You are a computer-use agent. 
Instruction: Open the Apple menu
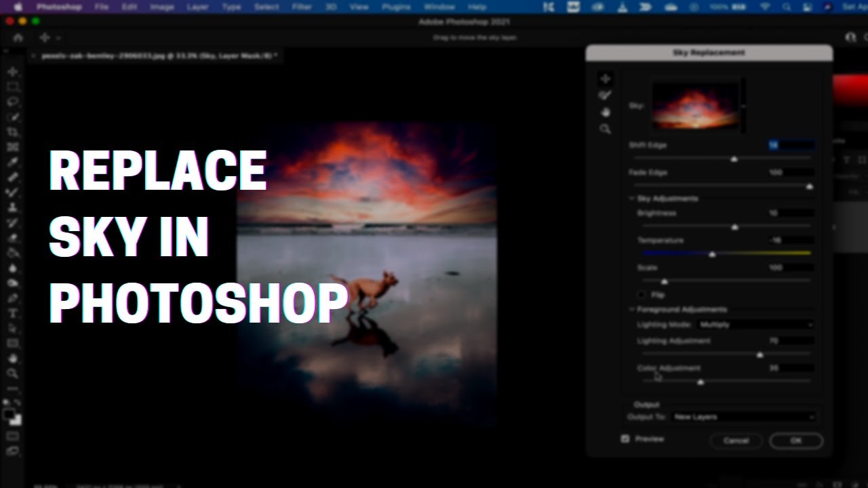pyautogui.click(x=18, y=7)
